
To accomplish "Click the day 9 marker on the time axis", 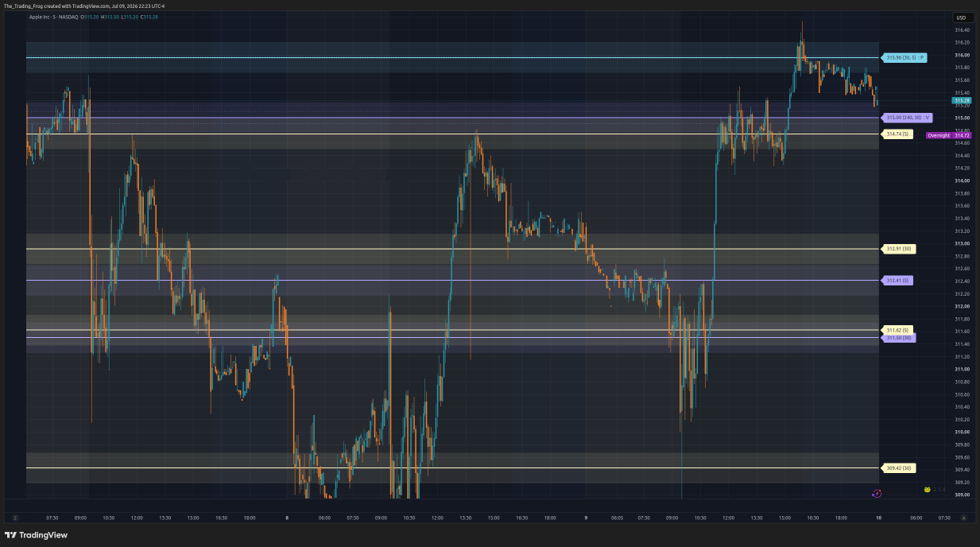I will click(586, 517).
